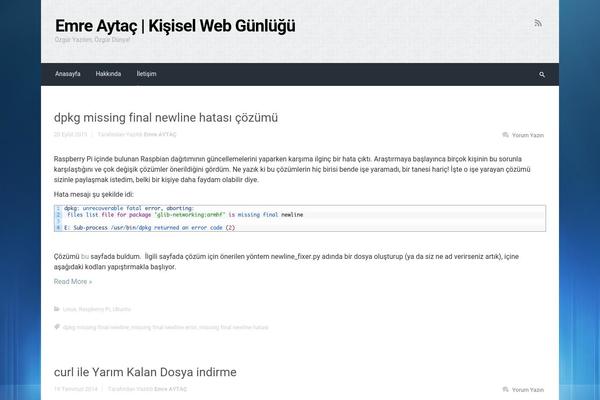Click the Emre AYTAÇ author link on the curl post
The image size is (600, 400).
coord(171,389)
